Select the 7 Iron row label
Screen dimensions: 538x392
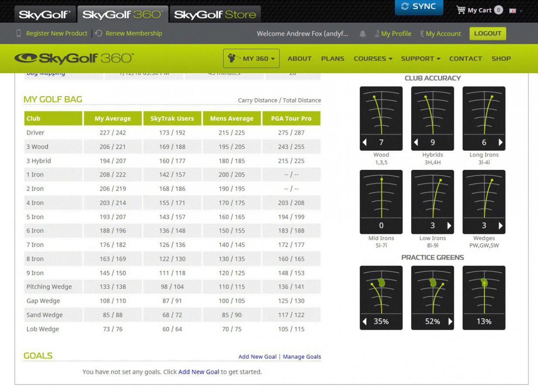[x=35, y=245]
